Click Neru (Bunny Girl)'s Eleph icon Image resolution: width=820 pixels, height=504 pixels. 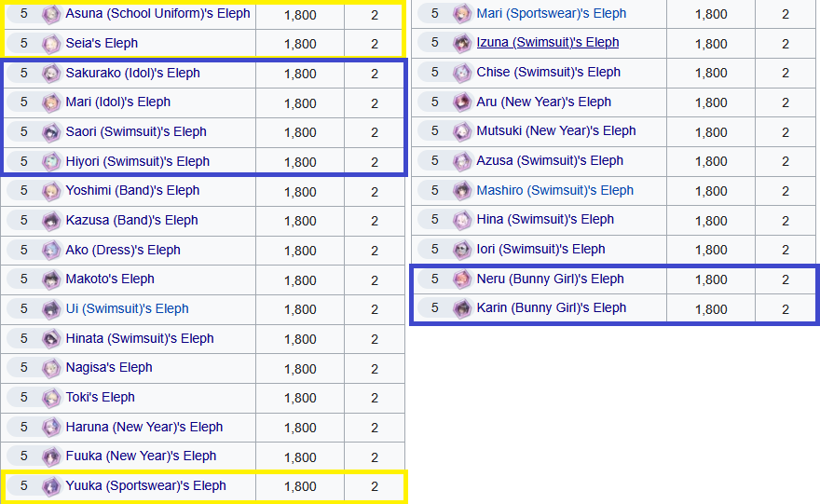tap(462, 279)
